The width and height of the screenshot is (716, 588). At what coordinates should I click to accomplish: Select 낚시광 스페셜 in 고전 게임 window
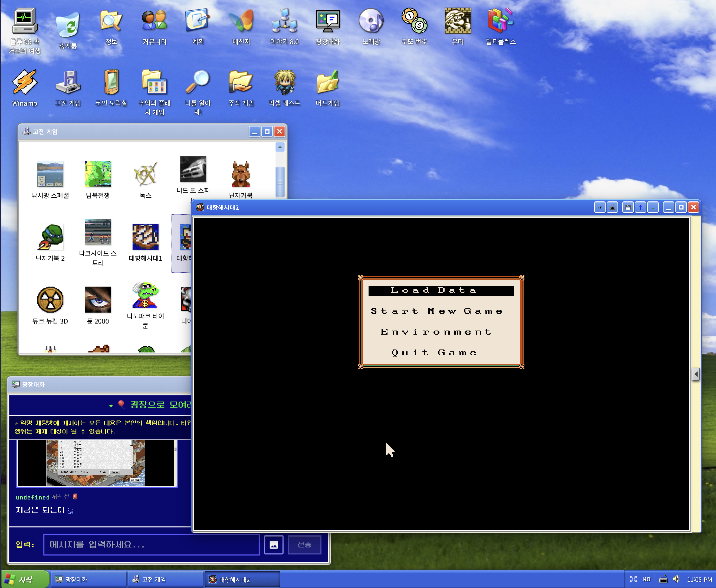pos(50,180)
